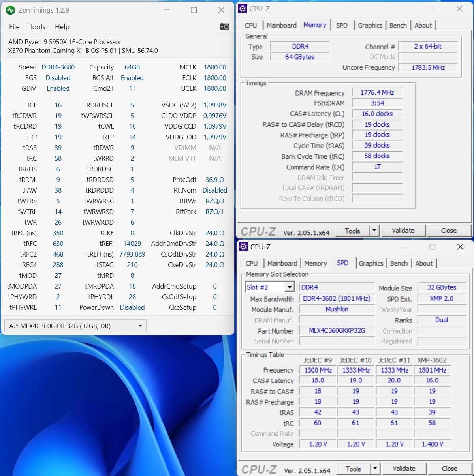Select Memory tab in upper CPU-Z window
474x476 pixels.
(x=315, y=25)
